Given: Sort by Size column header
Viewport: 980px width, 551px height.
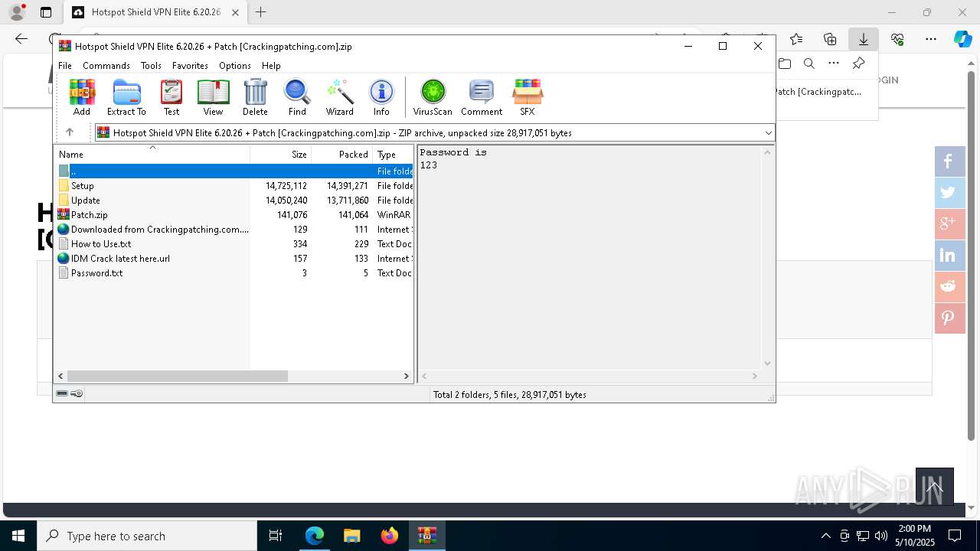Looking at the screenshot, I should 280,154.
